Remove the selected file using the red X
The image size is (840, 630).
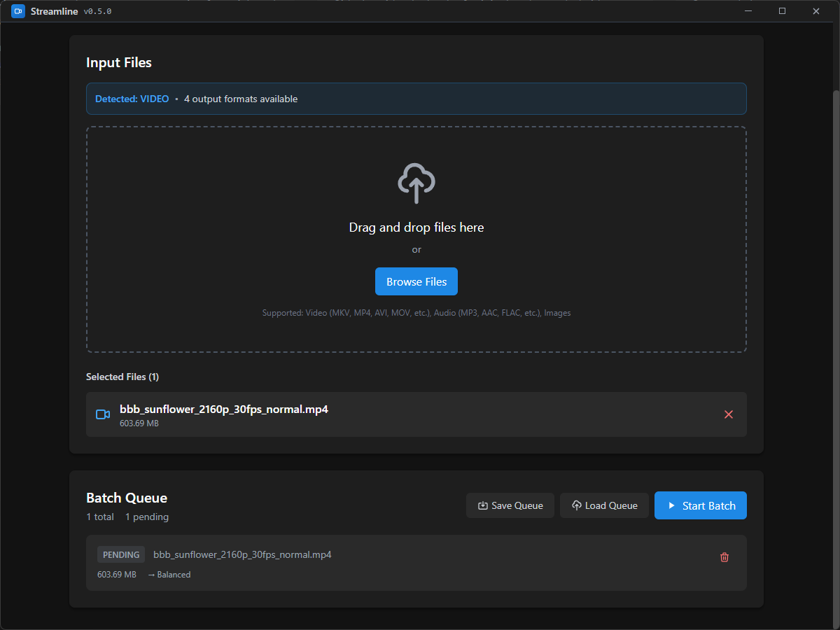point(729,414)
